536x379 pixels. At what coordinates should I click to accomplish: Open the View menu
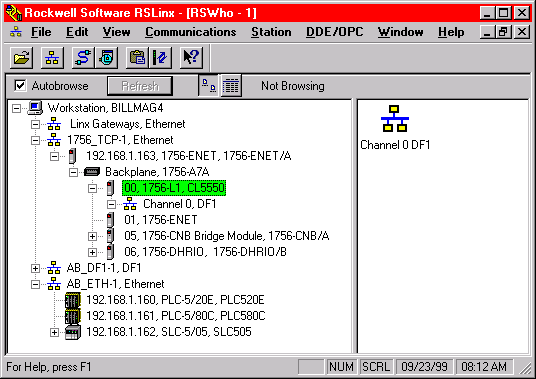(117, 32)
